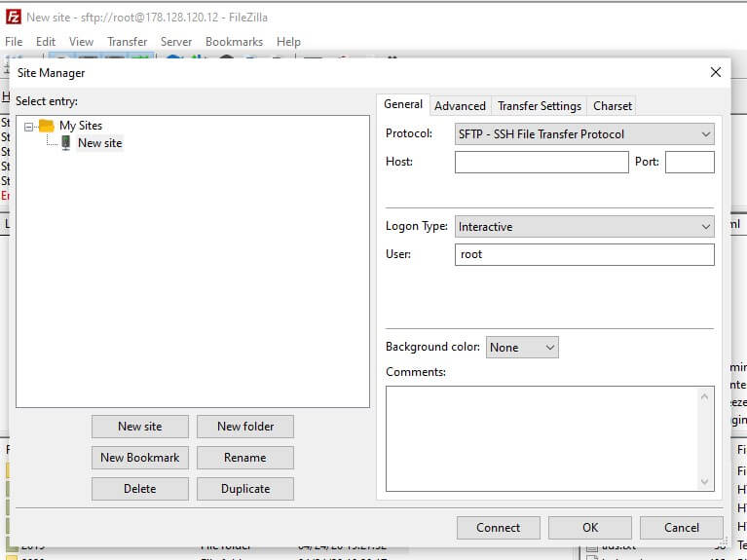747x560 pixels.
Task: Open the File menu
Action: click(x=14, y=42)
